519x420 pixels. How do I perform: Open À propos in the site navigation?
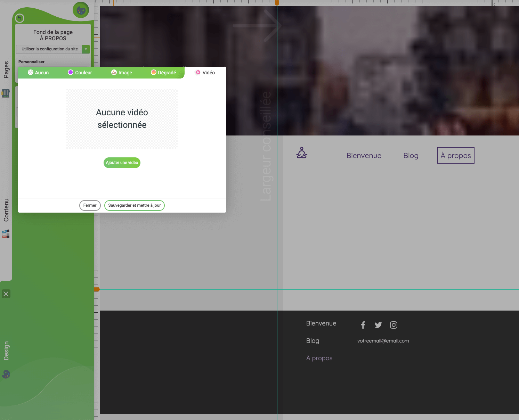point(456,155)
